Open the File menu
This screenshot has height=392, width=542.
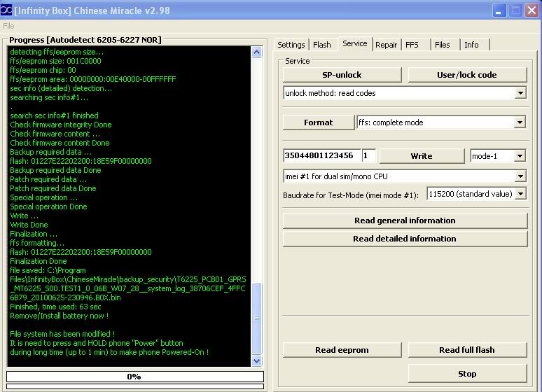(x=8, y=26)
